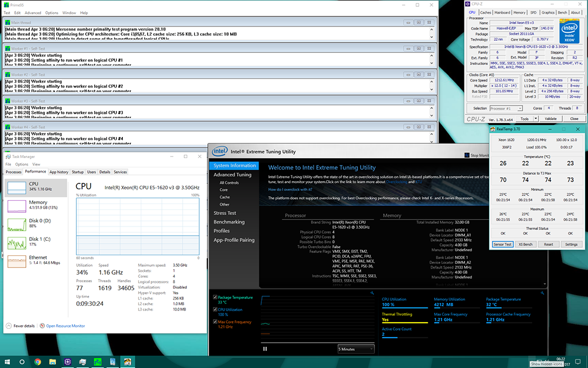Screen dimensions: 588x368
Task: Open the Windows Start menu
Action: 7,362
